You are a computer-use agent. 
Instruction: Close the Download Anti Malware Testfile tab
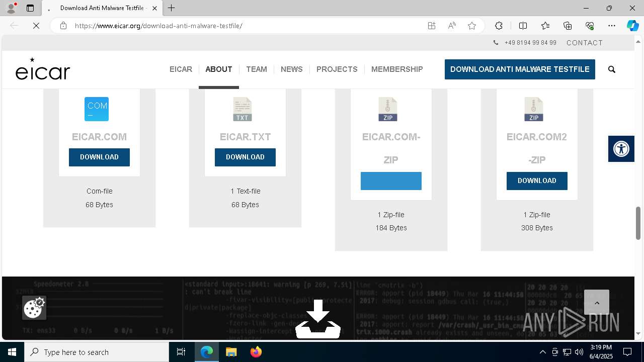click(154, 8)
